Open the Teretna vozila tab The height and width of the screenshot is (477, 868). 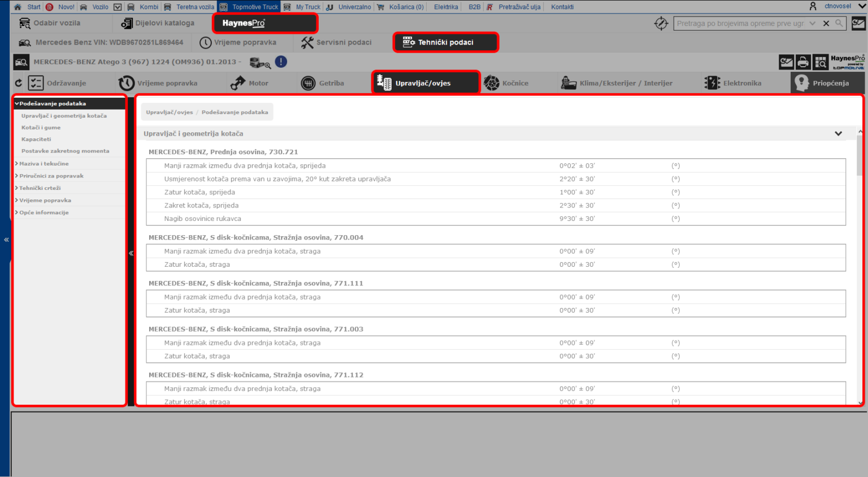pyautogui.click(x=189, y=7)
